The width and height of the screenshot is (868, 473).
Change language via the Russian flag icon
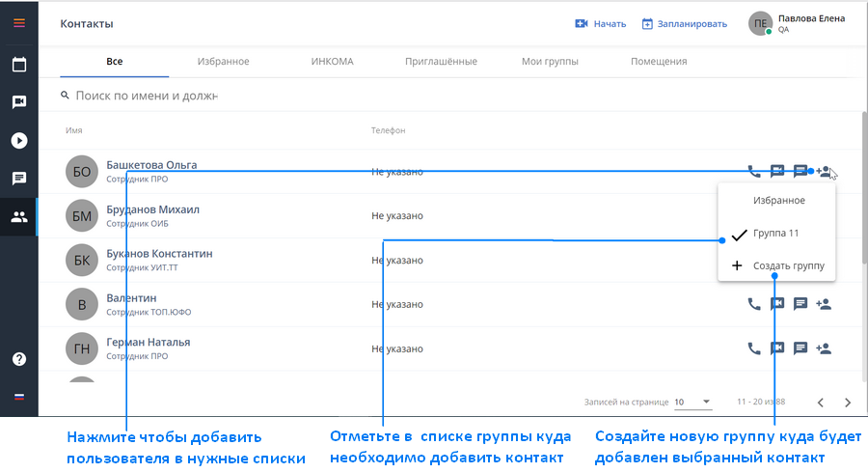[x=19, y=397]
